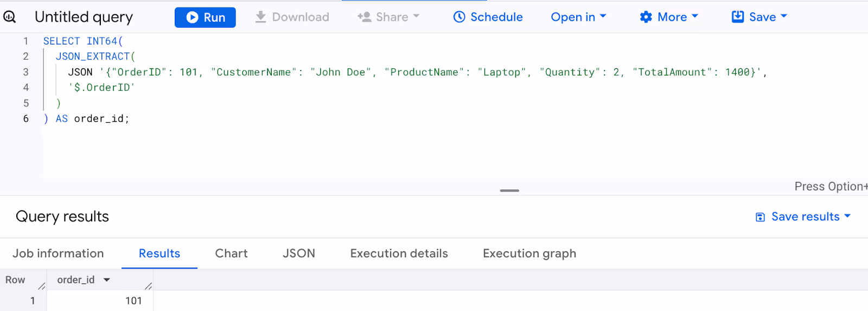This screenshot has height=311, width=868.
Task: Expand the Share dropdown arrow
Action: coord(416,16)
